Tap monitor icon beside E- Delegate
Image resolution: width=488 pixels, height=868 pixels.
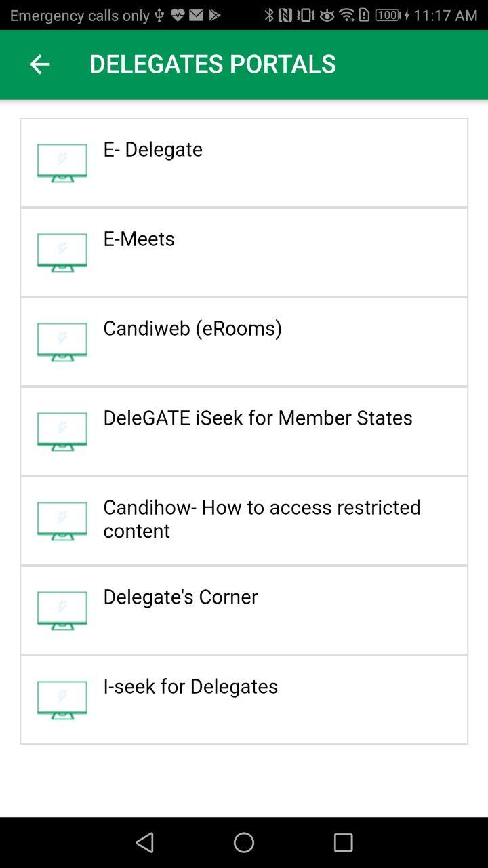pyautogui.click(x=62, y=163)
